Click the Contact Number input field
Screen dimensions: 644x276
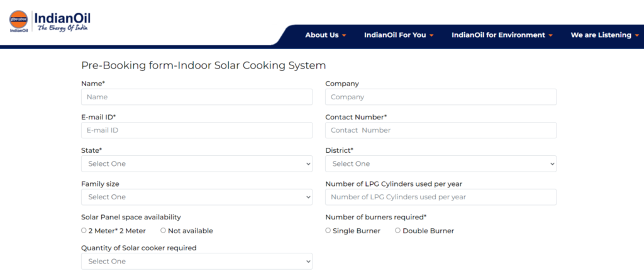point(440,130)
